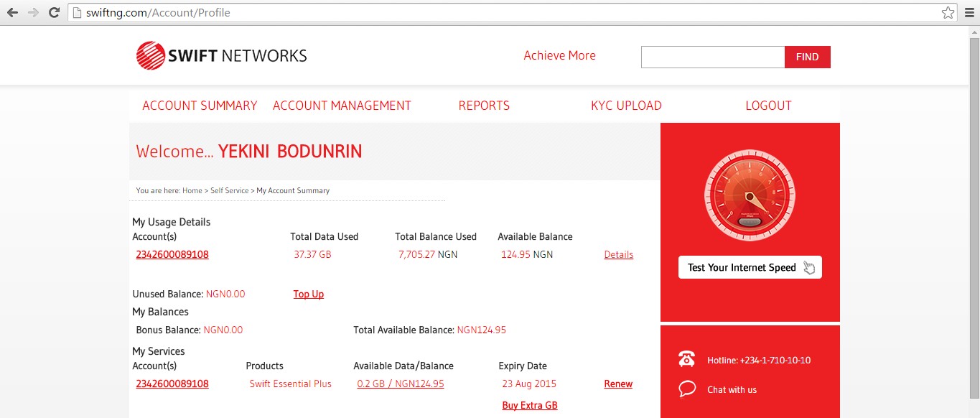
Task: Open Details of available balance
Action: click(618, 254)
